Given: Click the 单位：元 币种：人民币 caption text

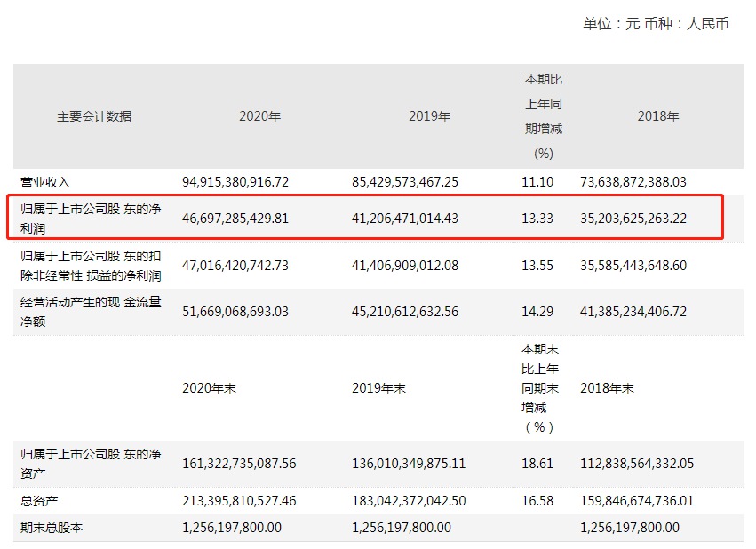Looking at the screenshot, I should [656, 24].
